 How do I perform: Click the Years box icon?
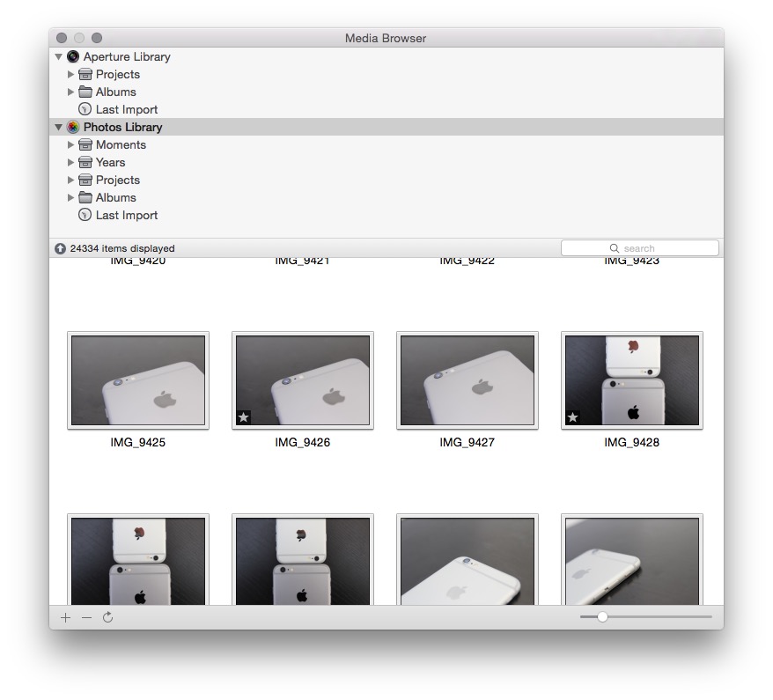85,162
